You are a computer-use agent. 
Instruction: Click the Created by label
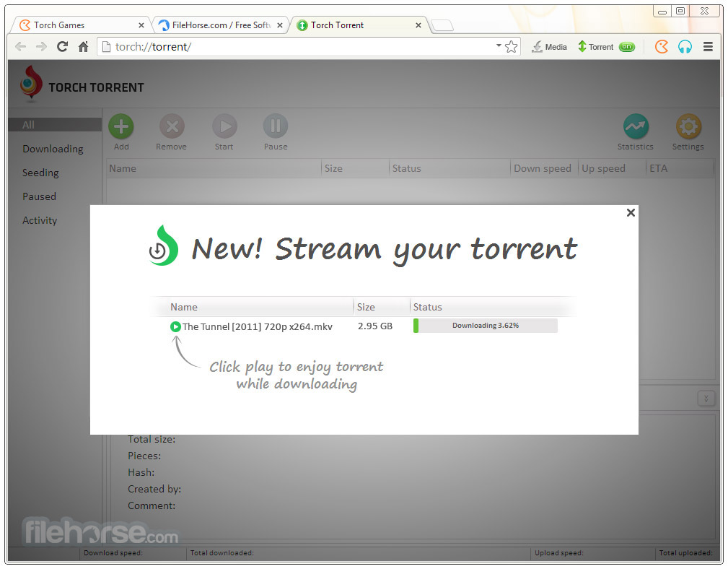(154, 489)
